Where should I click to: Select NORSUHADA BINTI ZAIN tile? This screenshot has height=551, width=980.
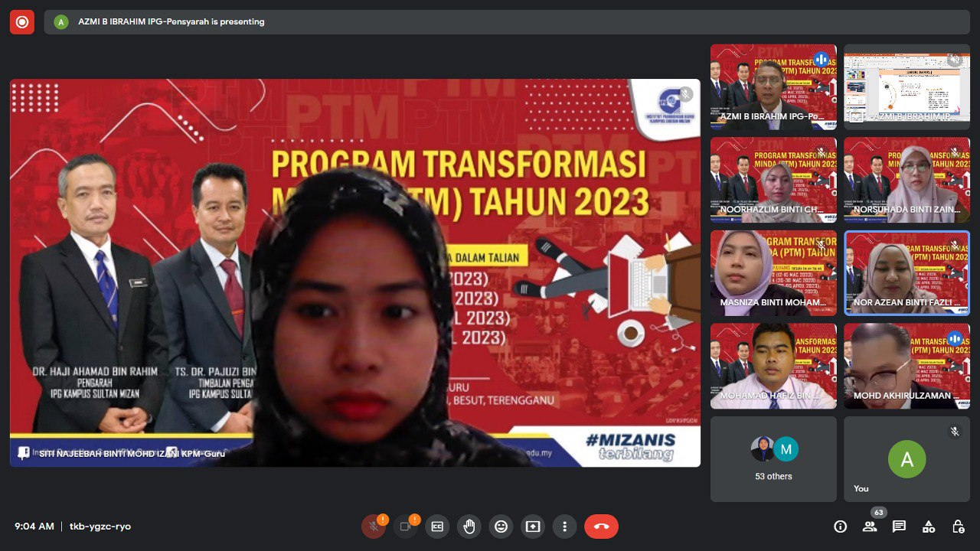906,180
